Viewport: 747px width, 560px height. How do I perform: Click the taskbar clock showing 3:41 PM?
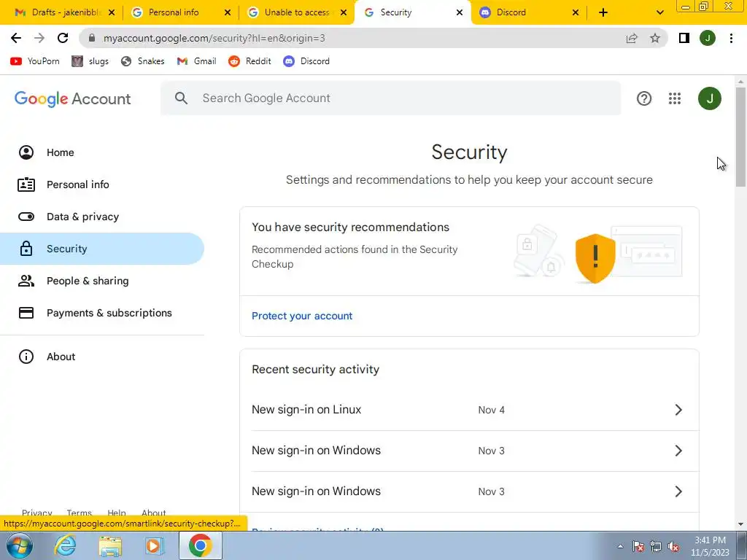tap(710, 546)
